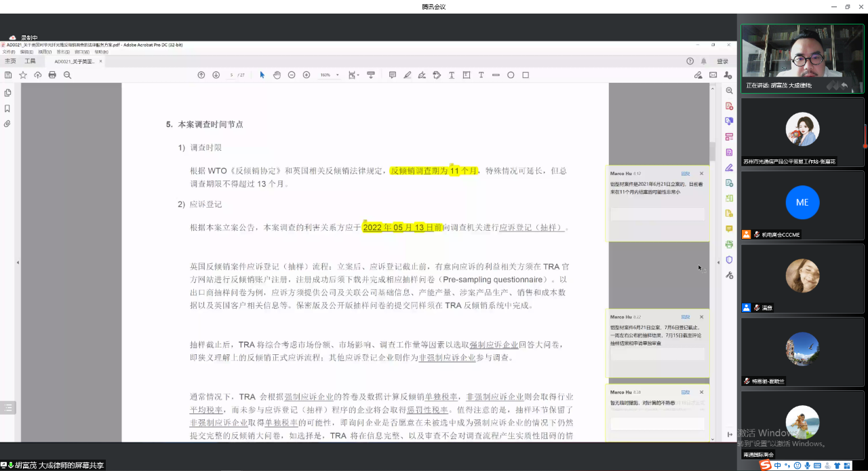The height and width of the screenshot is (471, 868).
Task: Click 回复 on the first Marco Hu comment
Action: (x=686, y=174)
